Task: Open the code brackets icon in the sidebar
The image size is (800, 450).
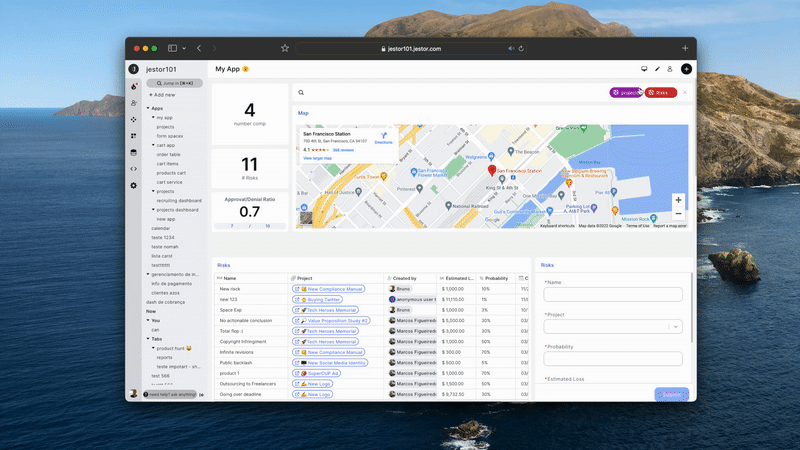Action: pos(134,169)
